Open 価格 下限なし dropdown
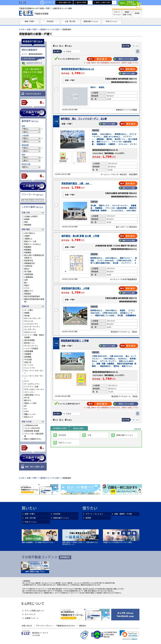 click(x=31, y=129)
